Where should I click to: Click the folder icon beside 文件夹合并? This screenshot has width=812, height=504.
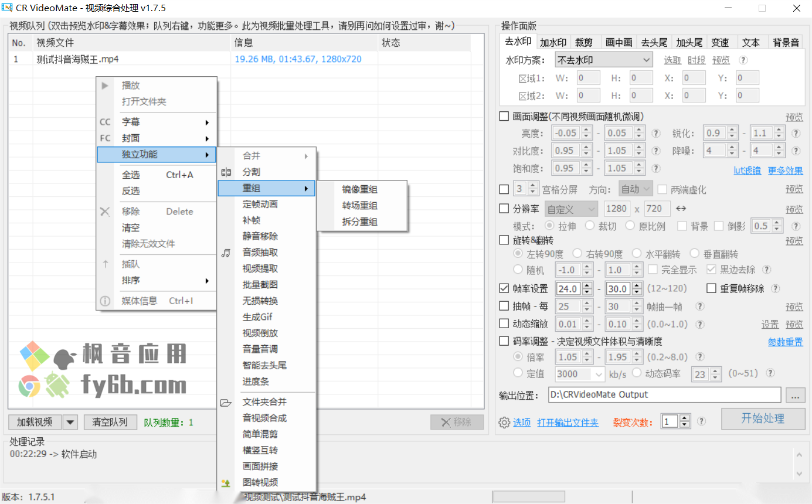point(226,403)
